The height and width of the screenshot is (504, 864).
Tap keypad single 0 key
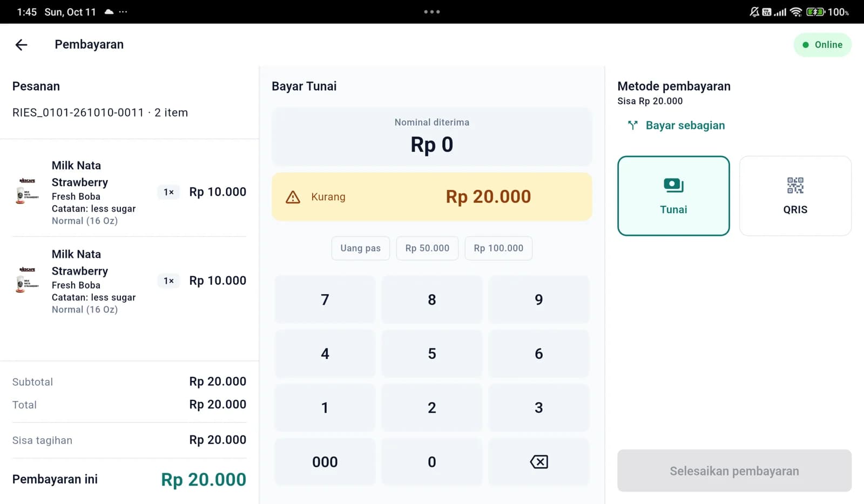coord(432,462)
